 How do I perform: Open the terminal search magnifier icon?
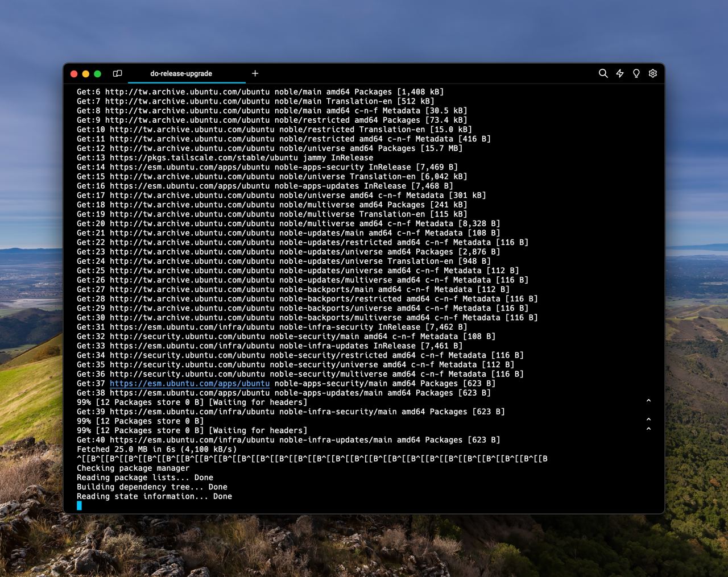(x=603, y=73)
